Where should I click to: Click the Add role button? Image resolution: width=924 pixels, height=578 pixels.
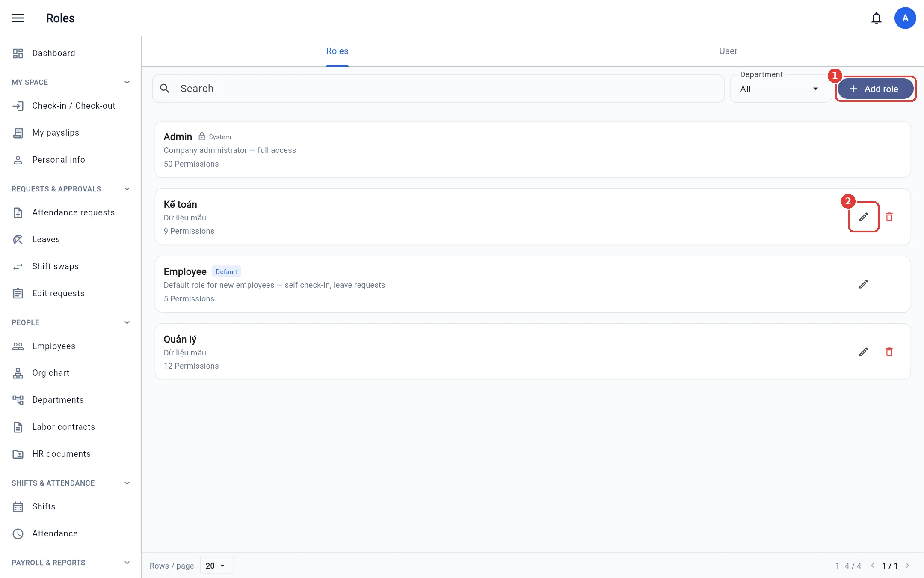click(x=875, y=89)
